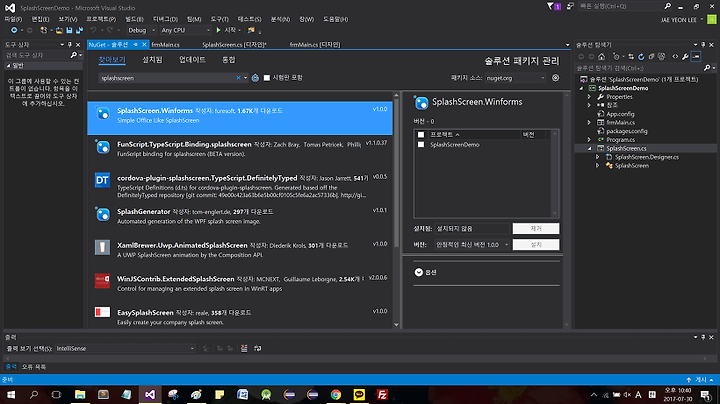
Task: Click Show All Files icon in Solution Explorer
Action: click(661, 56)
